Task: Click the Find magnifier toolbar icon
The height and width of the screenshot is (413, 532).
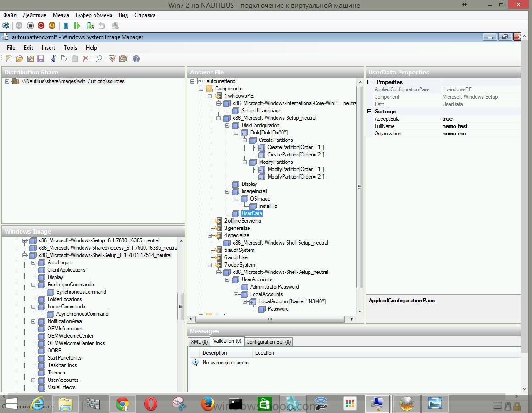Action: point(99,59)
